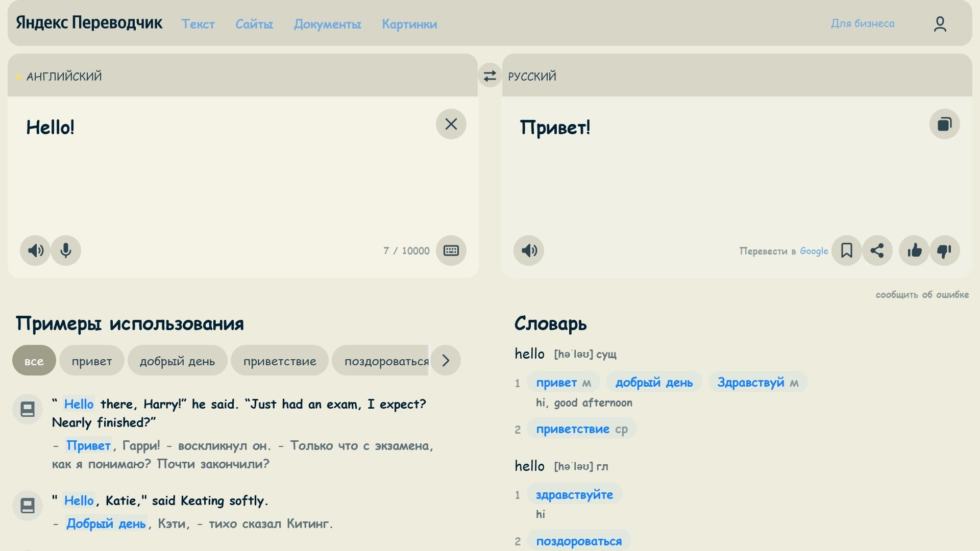Open book source icon for Harry example
This screenshot has width=980, height=551.
[28, 409]
